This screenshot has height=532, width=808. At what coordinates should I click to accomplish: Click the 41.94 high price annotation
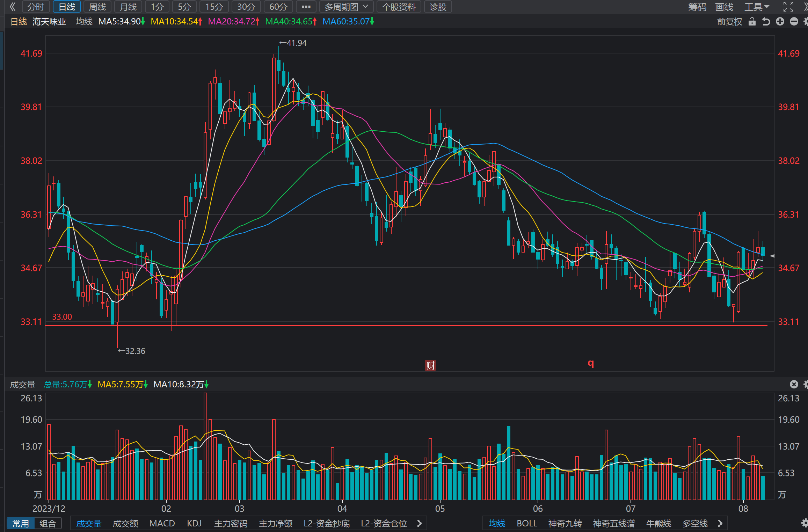click(x=293, y=43)
